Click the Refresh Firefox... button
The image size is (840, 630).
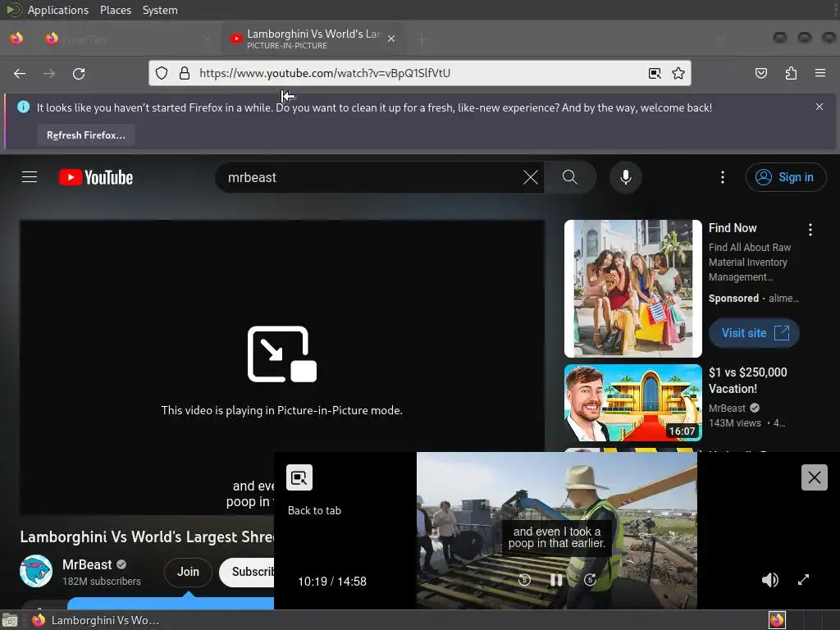[85, 135]
